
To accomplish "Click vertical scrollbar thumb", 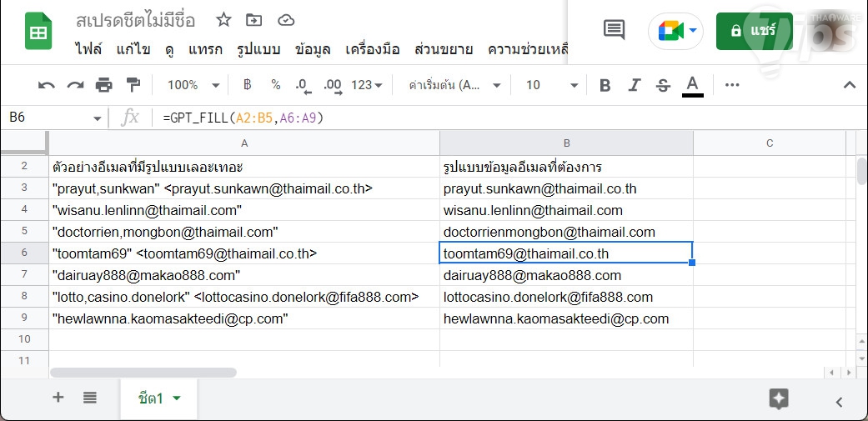I will 861,171.
